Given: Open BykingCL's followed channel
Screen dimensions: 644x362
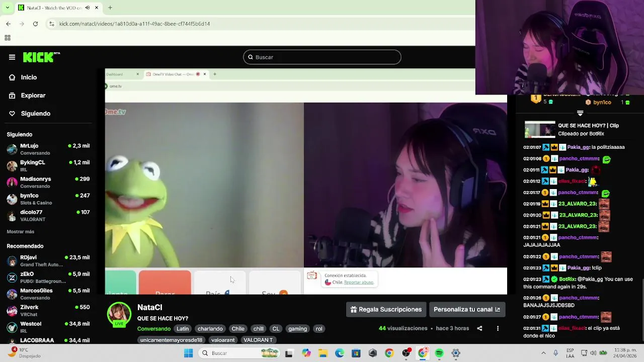Looking at the screenshot, I should (x=48, y=166).
